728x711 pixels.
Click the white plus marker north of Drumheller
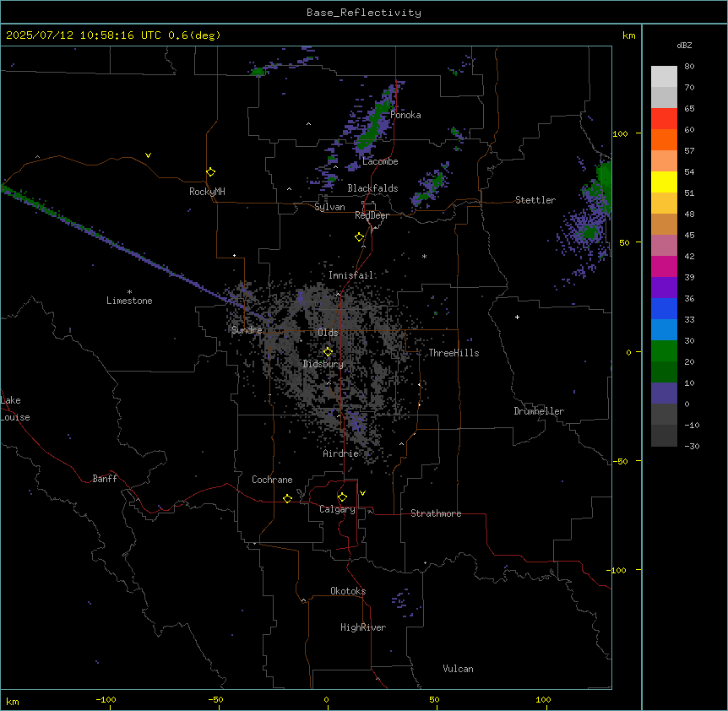click(517, 317)
